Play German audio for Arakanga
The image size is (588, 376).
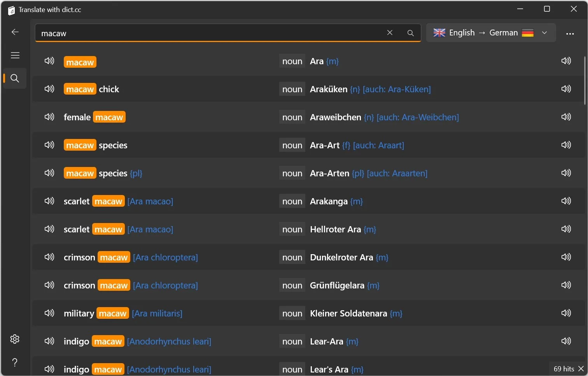click(566, 201)
